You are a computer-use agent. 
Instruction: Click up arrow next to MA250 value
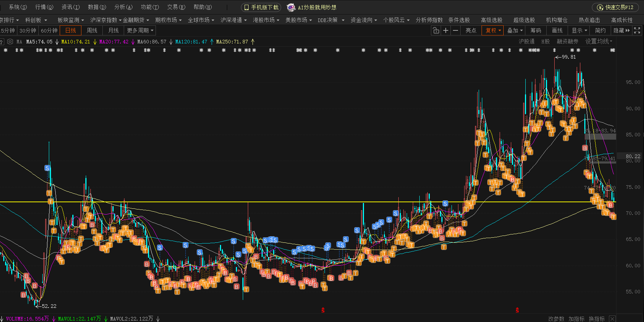pyautogui.click(x=253, y=42)
